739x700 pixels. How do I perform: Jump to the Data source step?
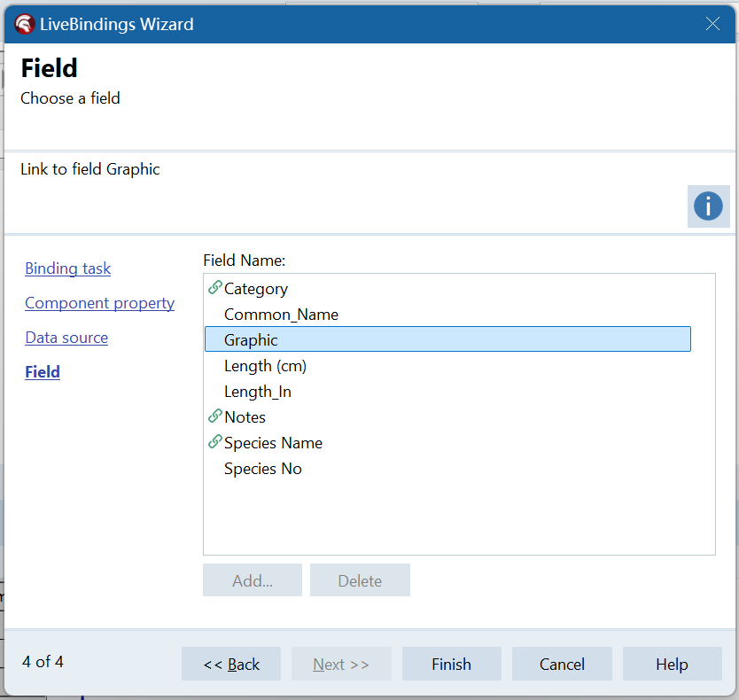[x=66, y=338]
